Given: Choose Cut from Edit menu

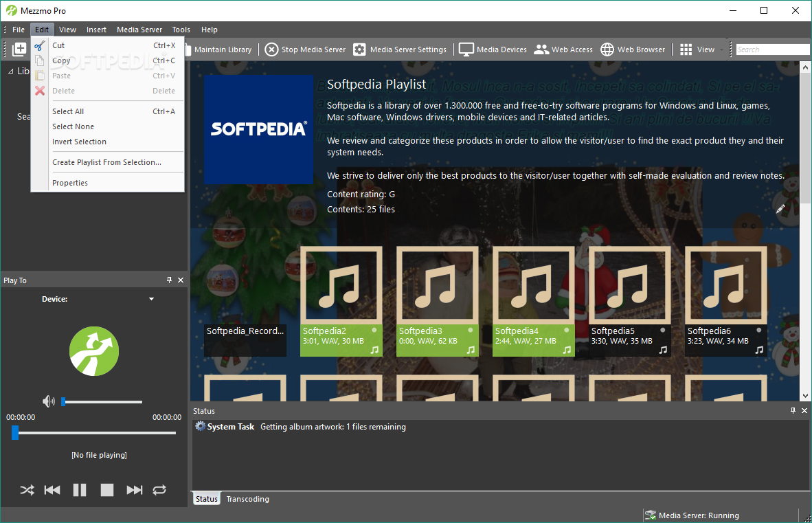Looking at the screenshot, I should tap(107, 45).
